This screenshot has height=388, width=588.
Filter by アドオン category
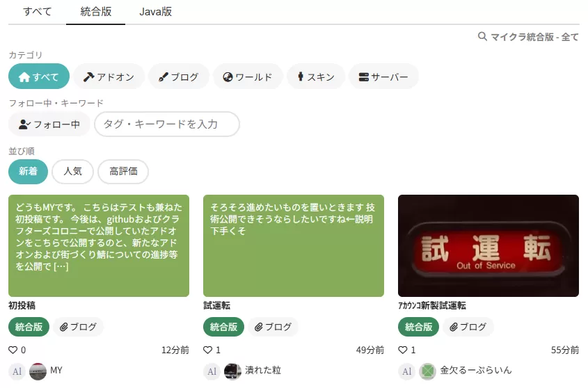tap(109, 76)
